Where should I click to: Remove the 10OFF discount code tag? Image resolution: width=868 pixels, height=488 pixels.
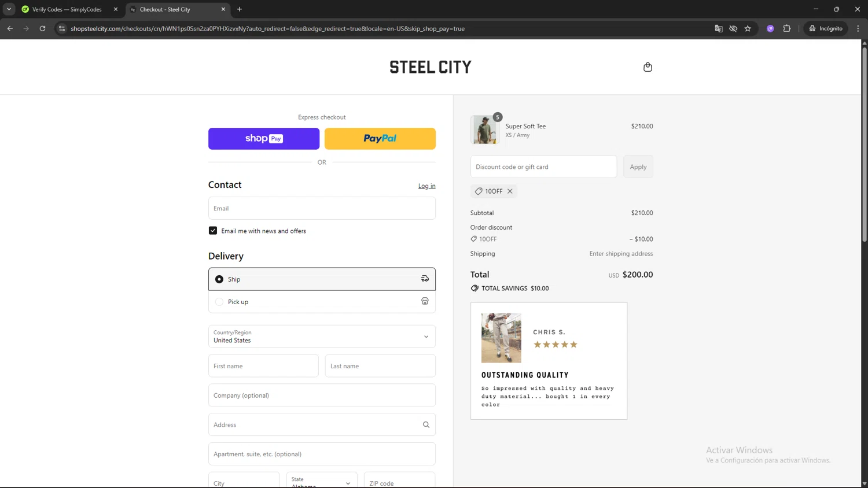pyautogui.click(x=510, y=191)
